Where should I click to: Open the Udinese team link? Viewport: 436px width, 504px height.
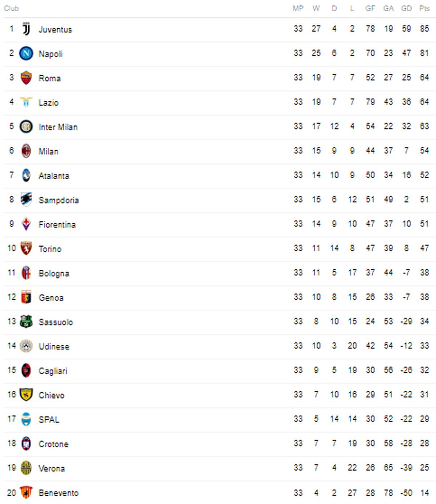click(x=54, y=346)
